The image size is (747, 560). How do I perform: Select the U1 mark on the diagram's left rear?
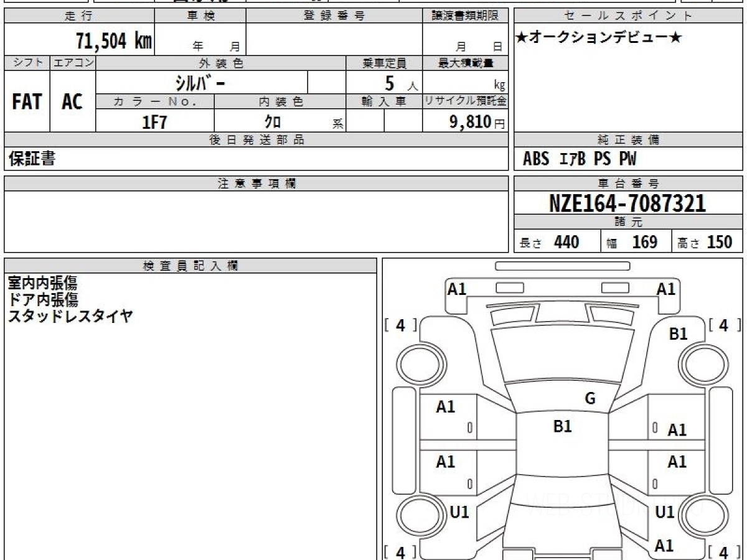[459, 512]
